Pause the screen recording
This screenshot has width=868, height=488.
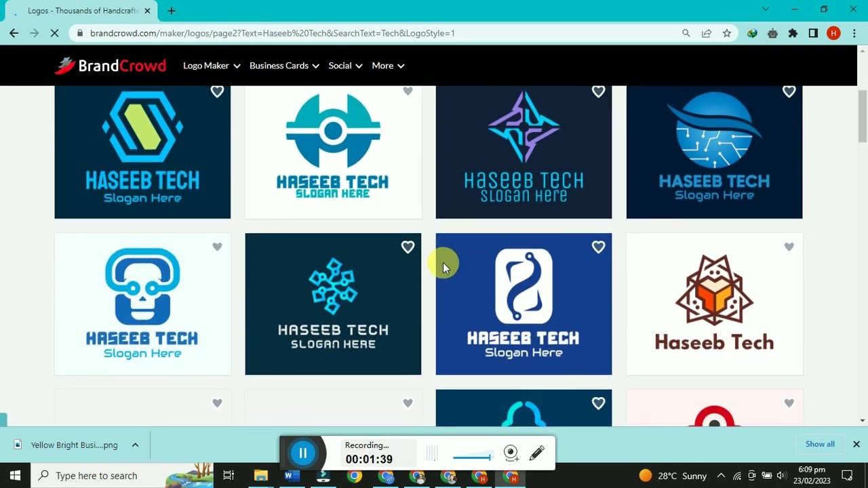[303, 453]
